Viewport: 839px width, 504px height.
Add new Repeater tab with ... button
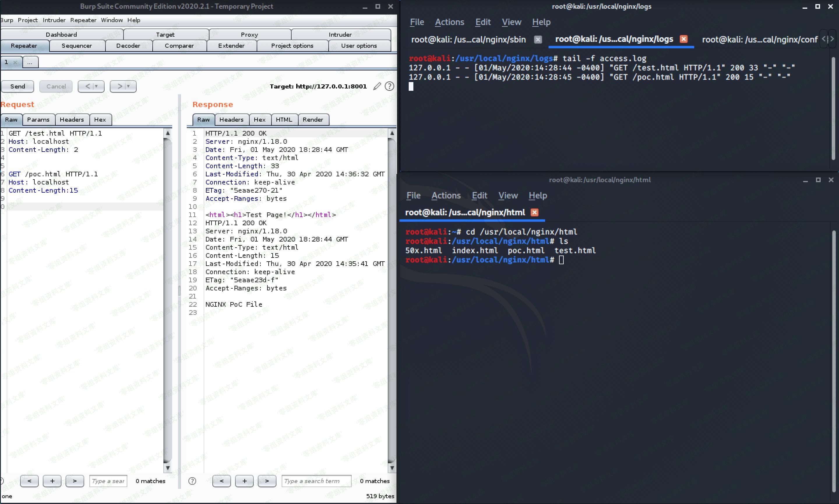tap(30, 62)
